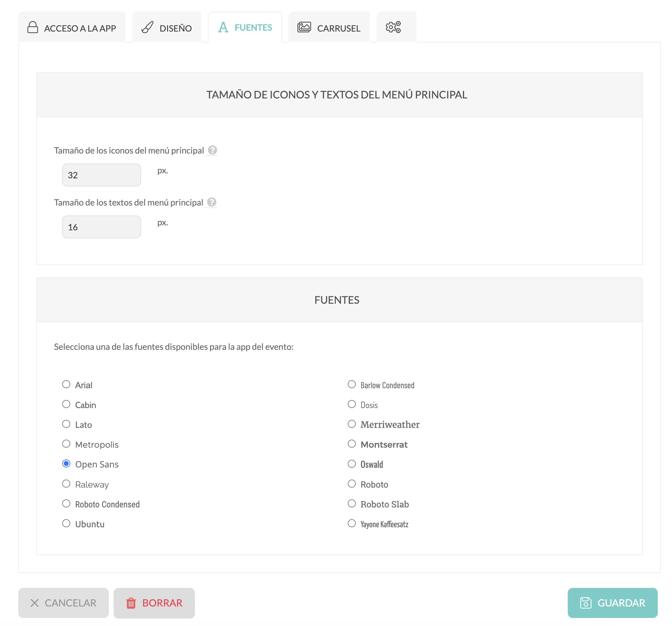This screenshot has height=626, width=672.
Task: Choose the Raleway font
Action: pyautogui.click(x=66, y=484)
